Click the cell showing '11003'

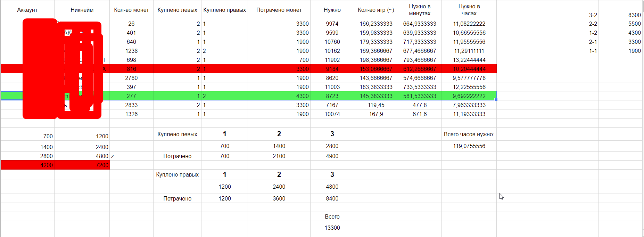point(332,87)
